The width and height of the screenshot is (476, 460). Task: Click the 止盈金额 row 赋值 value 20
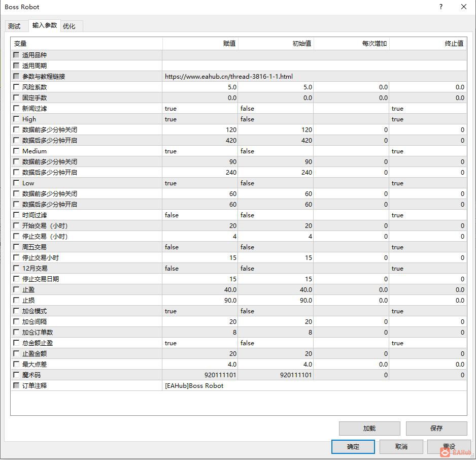(x=233, y=354)
